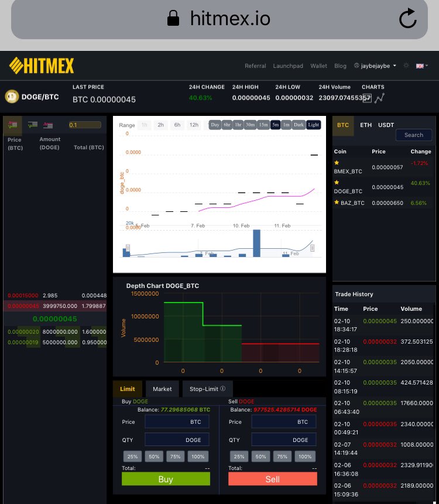Switch to the ETH market tab

click(x=366, y=125)
